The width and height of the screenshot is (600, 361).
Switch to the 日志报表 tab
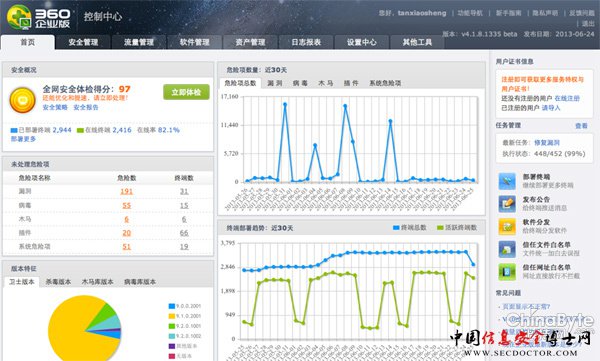tap(306, 42)
